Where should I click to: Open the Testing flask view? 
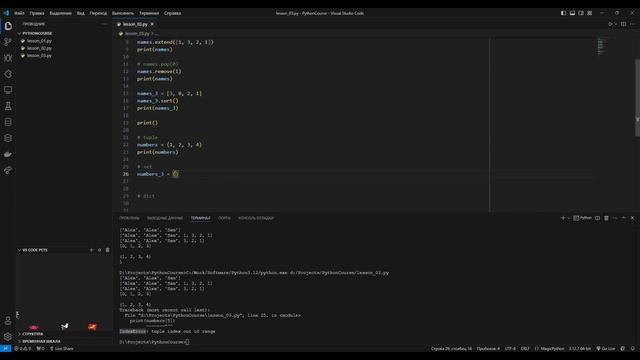coord(8,106)
